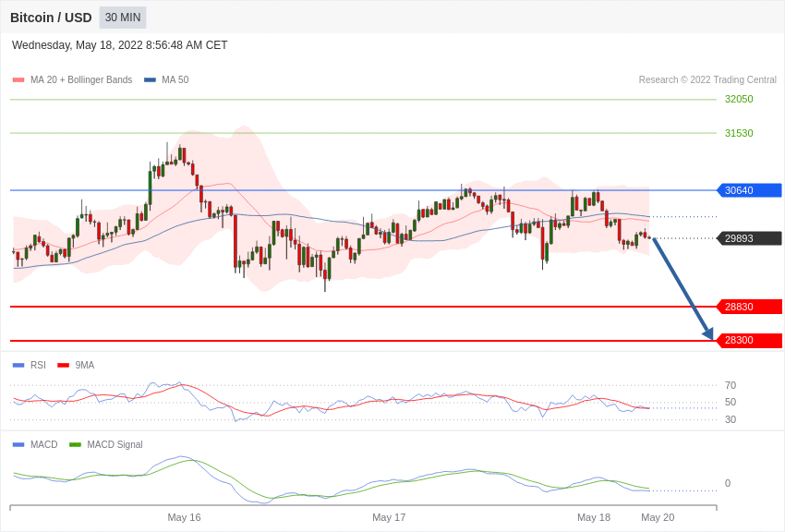Select the 29893 current price tag
This screenshot has width=785, height=532.
coord(749,238)
